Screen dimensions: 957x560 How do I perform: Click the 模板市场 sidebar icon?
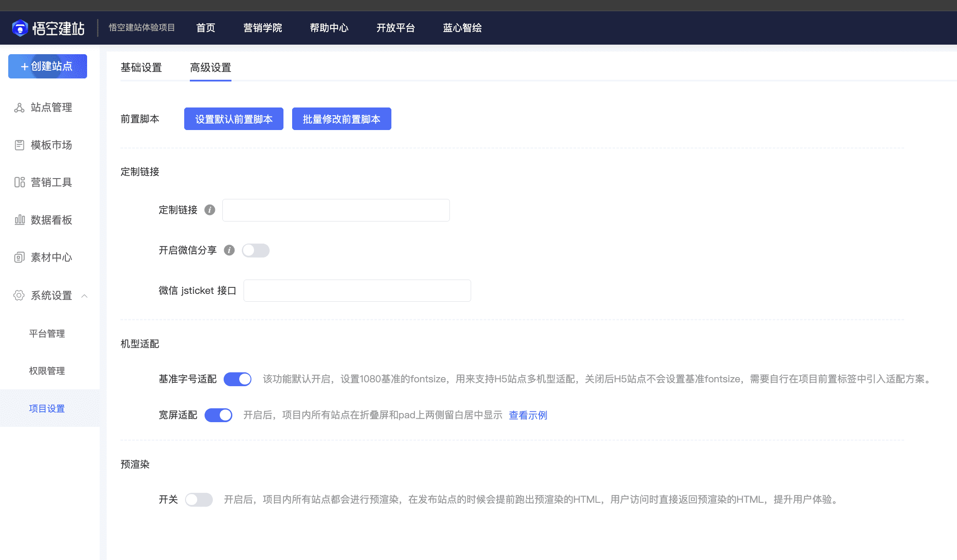point(19,145)
